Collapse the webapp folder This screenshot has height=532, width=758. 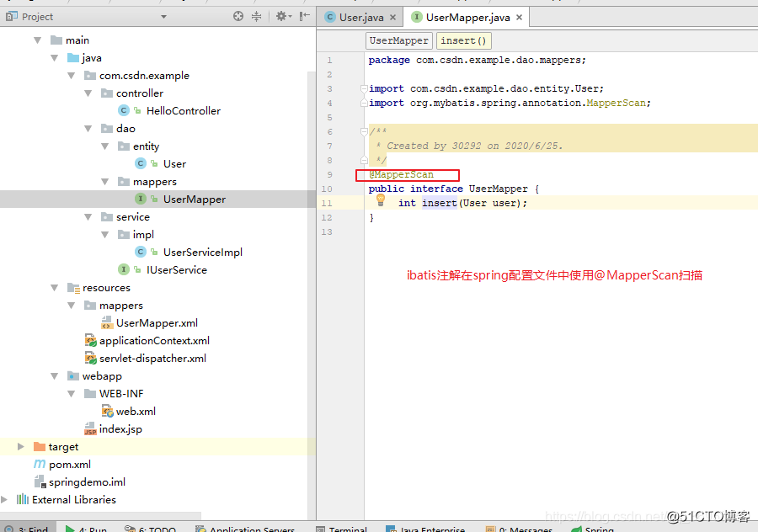coord(55,376)
